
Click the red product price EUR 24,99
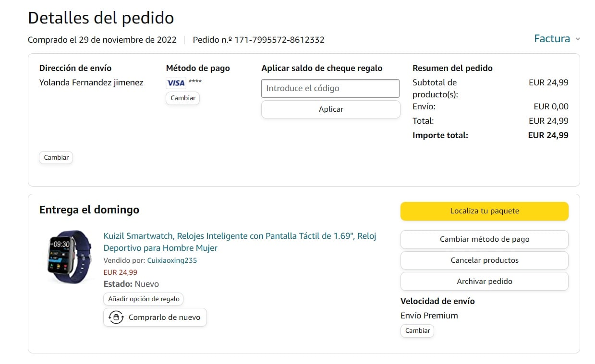click(x=120, y=272)
